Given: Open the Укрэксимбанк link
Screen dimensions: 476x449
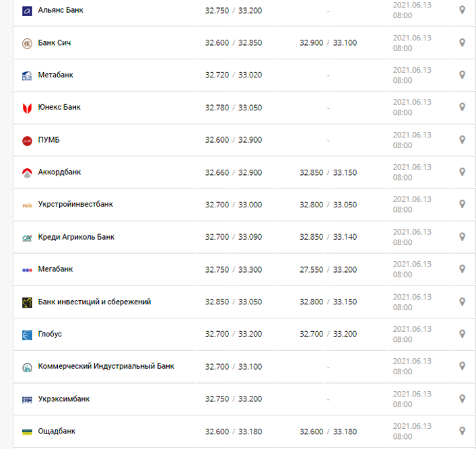Looking at the screenshot, I should [64, 399].
